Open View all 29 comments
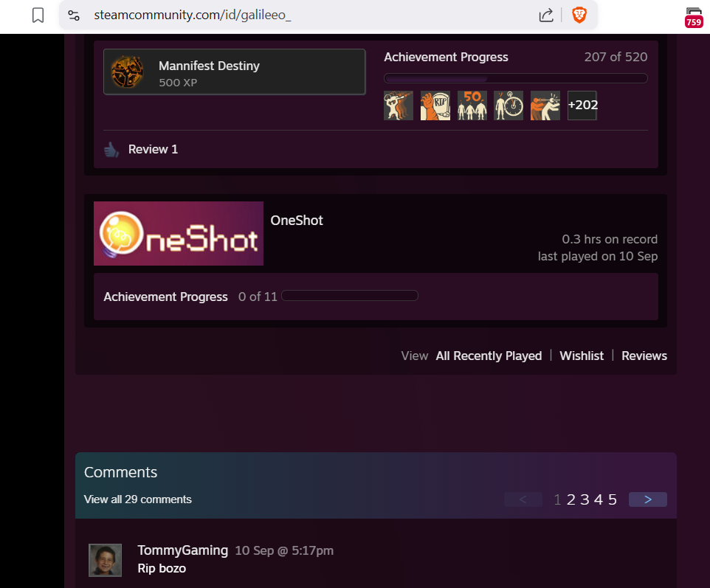Screen dimensions: 710x588 coord(138,499)
